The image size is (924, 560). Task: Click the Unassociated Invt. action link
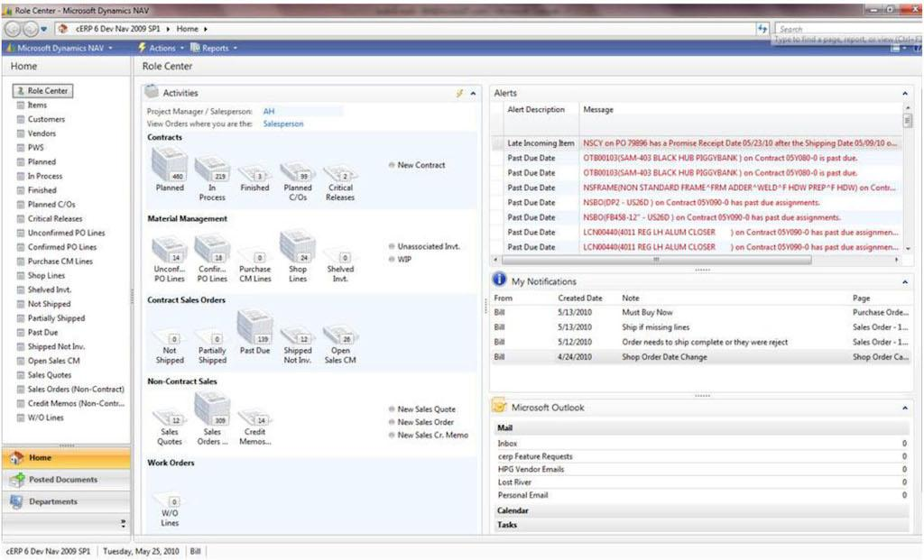pyautogui.click(x=429, y=246)
